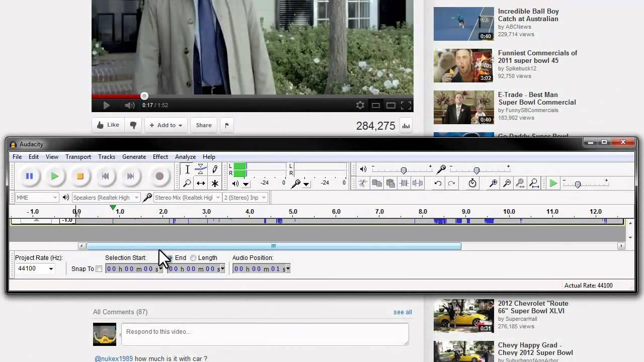Screen dimensions: 644x362
Task: Click the Silence audio icon
Action: 418,183
